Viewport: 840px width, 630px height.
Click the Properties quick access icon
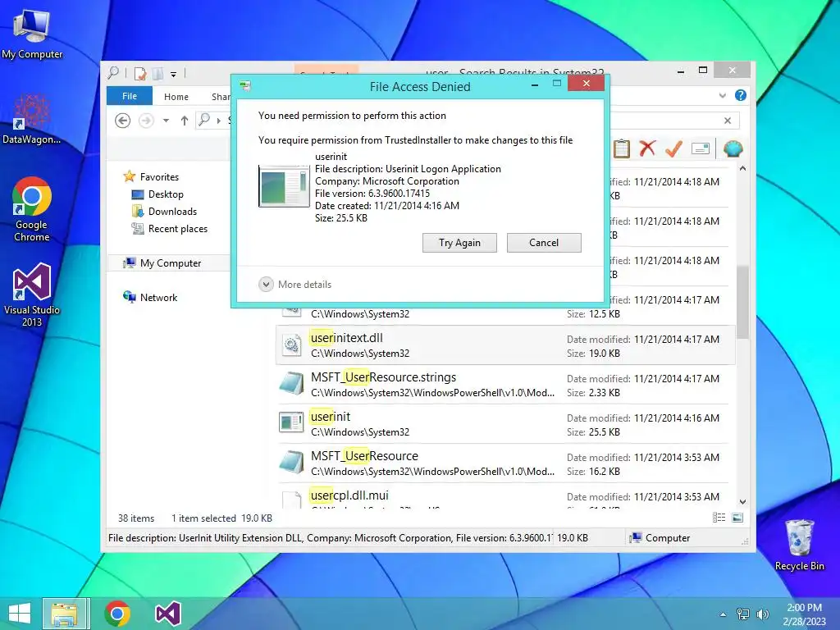pyautogui.click(x=140, y=73)
